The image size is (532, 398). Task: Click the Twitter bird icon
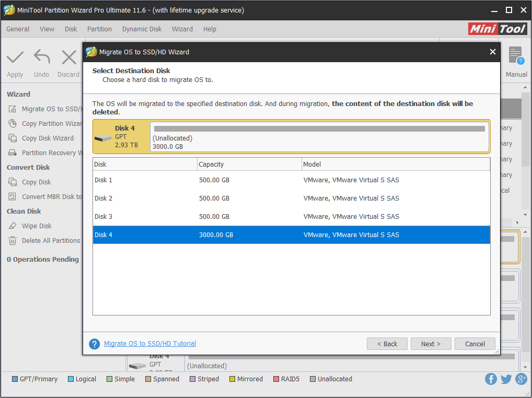click(506, 379)
